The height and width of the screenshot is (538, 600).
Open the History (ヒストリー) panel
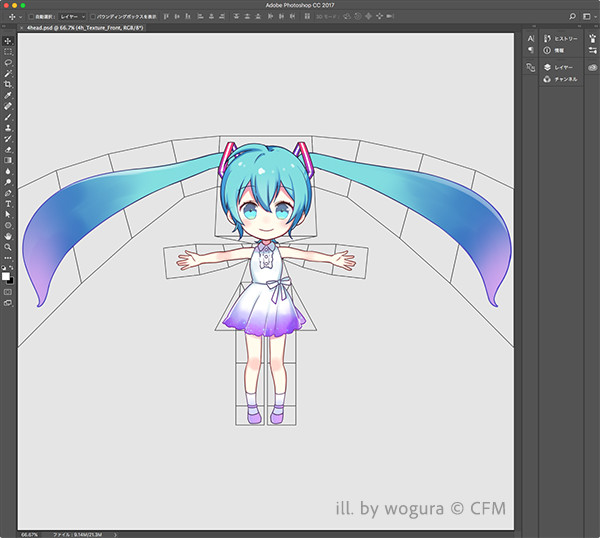[561, 38]
